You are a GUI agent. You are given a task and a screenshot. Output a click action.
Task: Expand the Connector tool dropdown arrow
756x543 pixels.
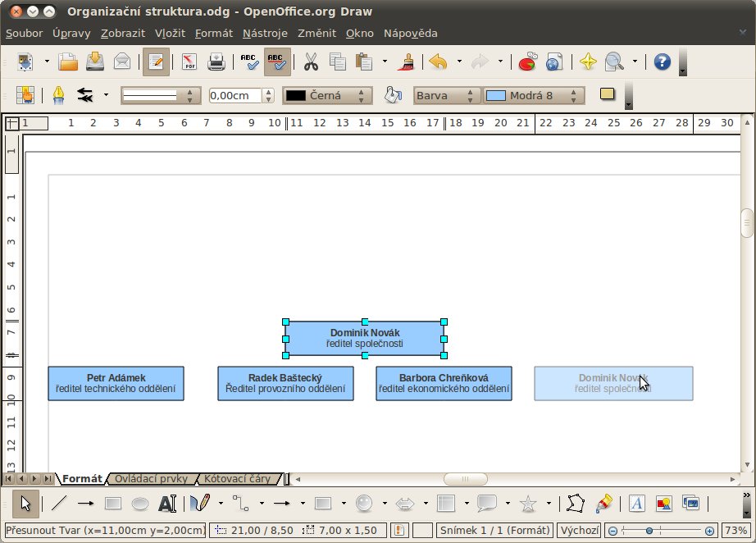(262, 504)
